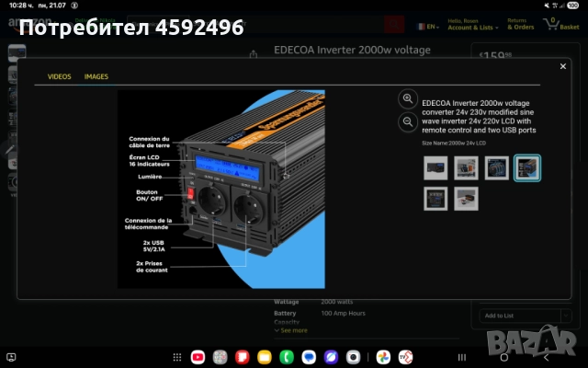Click the EDECOA Inverter 2000w voltage page title
The image size is (588, 368).
point(352,50)
